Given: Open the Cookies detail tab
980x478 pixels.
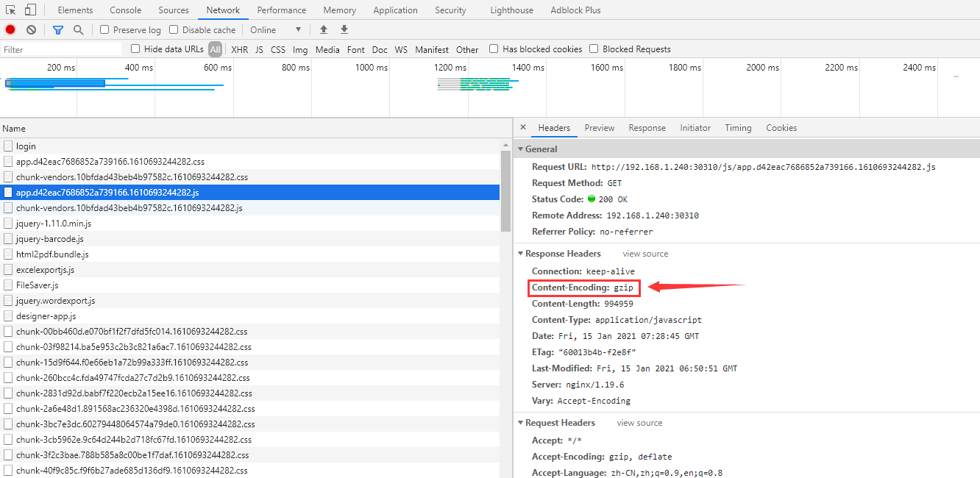Looking at the screenshot, I should [x=781, y=128].
